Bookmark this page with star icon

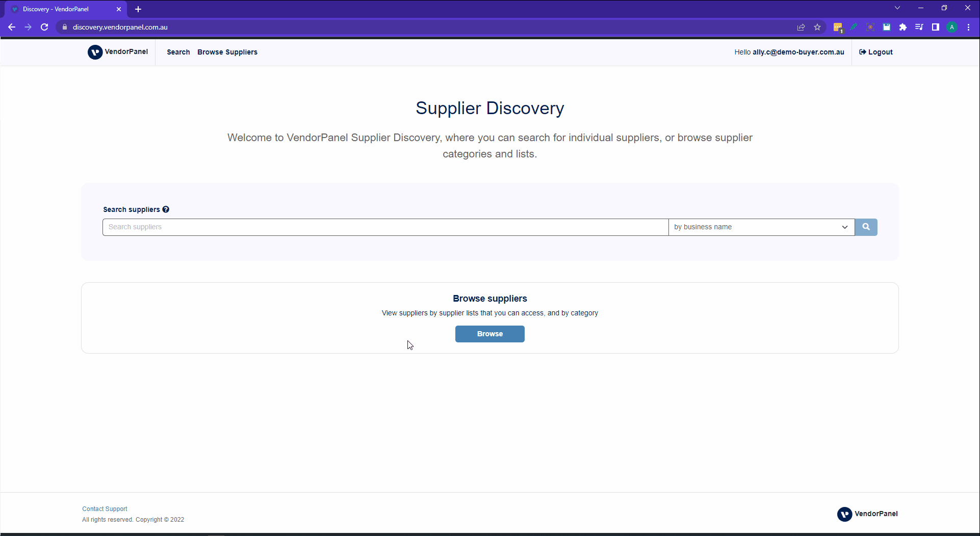point(817,28)
